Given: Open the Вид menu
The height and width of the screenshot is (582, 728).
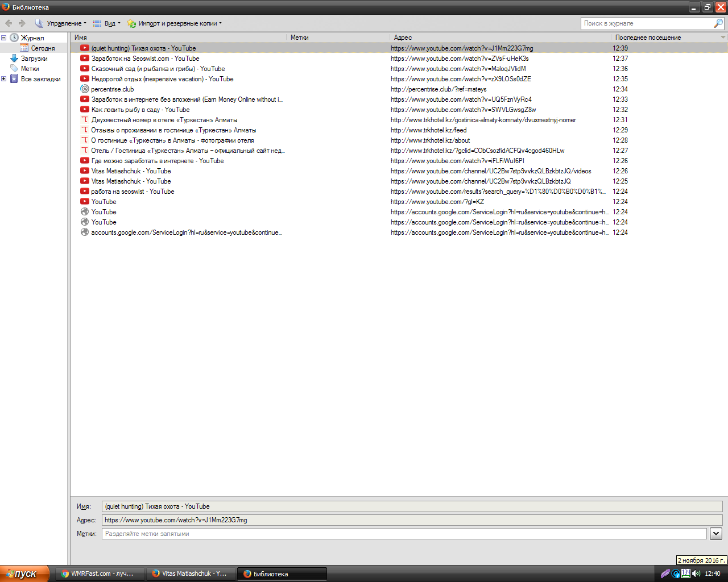Looking at the screenshot, I should tap(107, 23).
